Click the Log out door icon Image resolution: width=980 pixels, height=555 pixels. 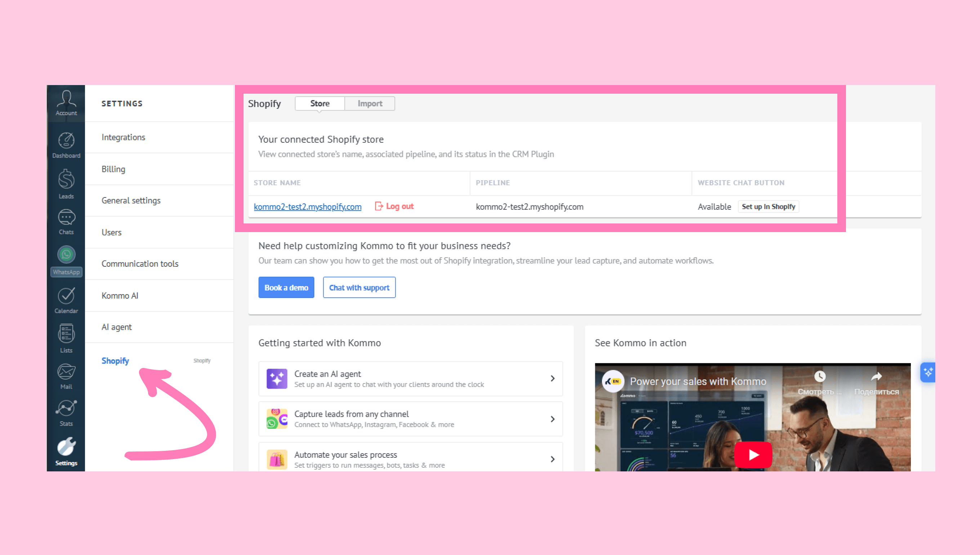pyautogui.click(x=379, y=206)
